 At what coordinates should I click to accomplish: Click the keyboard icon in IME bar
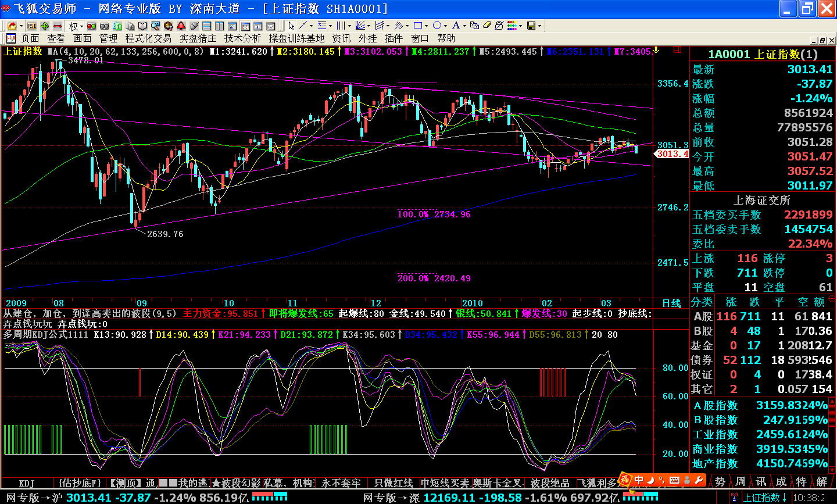click(674, 480)
